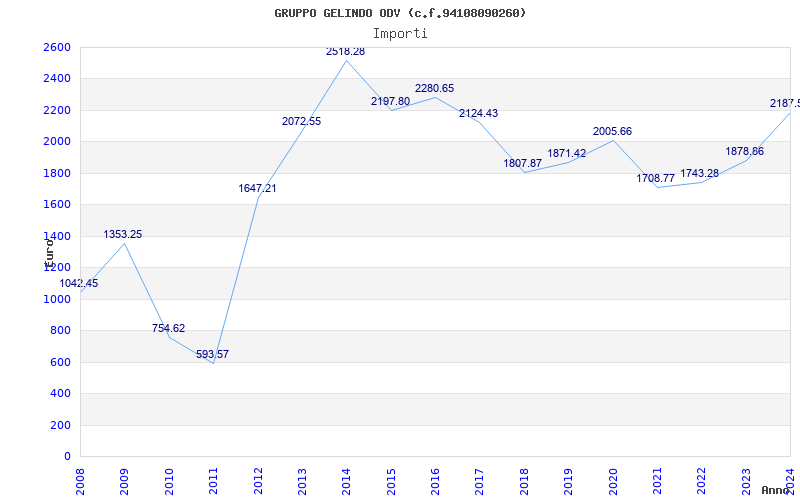Click the 600 y-axis tick label
Image resolution: width=800 pixels, height=500 pixels.
point(61,362)
